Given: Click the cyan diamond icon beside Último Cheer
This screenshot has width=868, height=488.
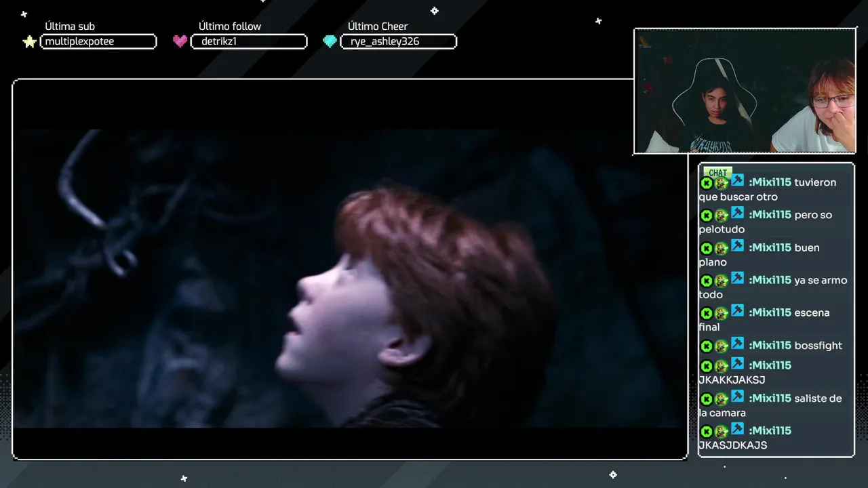Looking at the screenshot, I should 330,41.
